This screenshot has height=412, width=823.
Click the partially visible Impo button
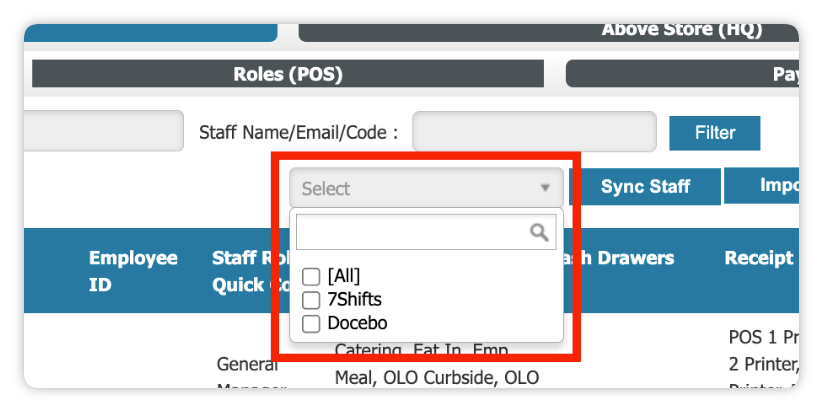click(762, 185)
